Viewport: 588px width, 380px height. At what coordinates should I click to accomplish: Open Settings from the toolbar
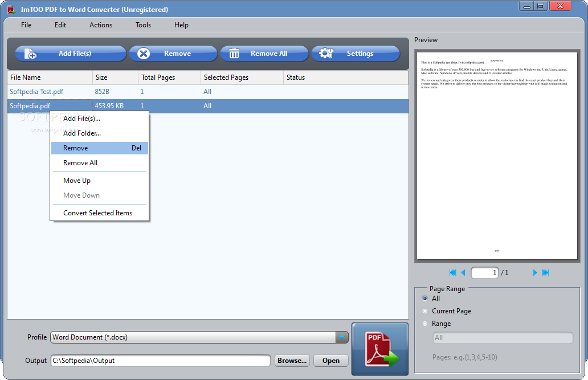[x=356, y=53]
